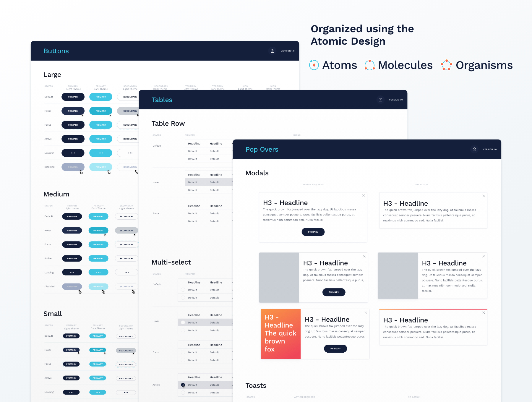Click the Large Loading cyan button

point(101,153)
